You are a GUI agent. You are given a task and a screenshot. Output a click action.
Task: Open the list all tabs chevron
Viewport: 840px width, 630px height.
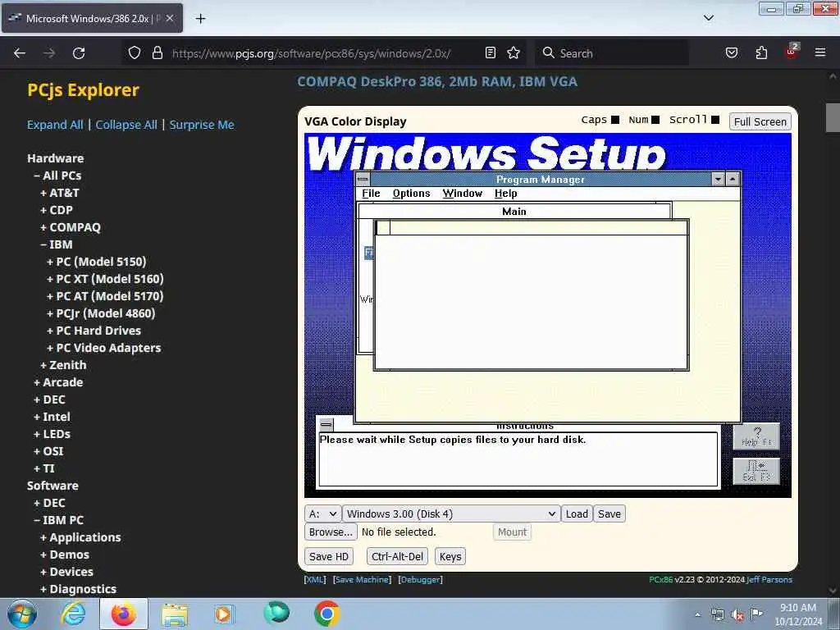708,18
